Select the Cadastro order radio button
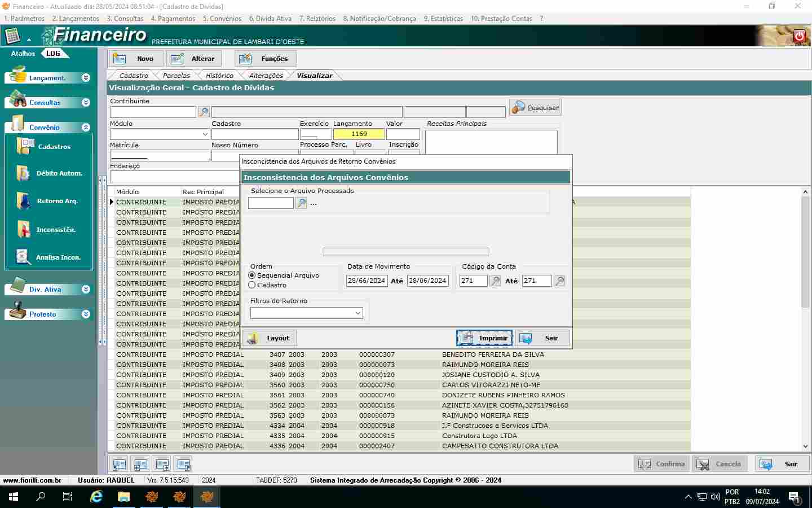Screen dimensions: 812x508 pyautogui.click(x=252, y=285)
